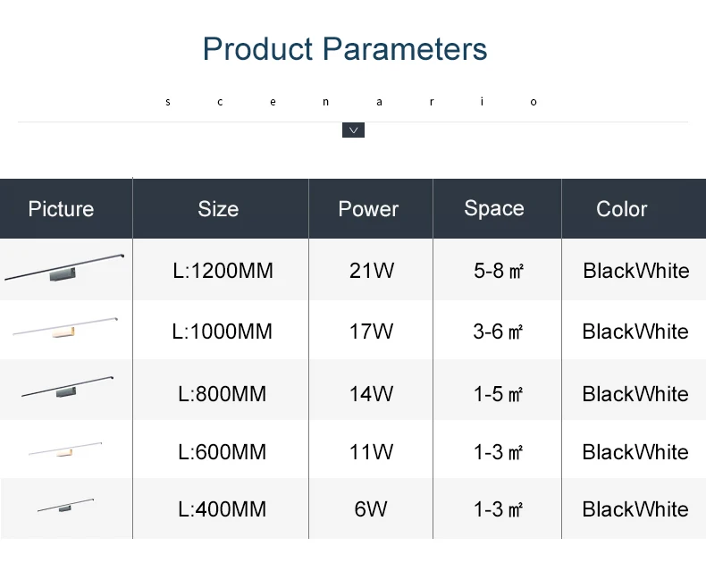Click the 5-8 ㎡ space value
706x588 pixels.
(499, 271)
